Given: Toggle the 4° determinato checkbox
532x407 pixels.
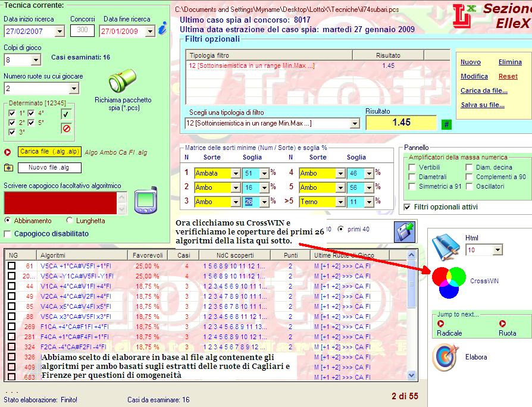Looking at the screenshot, I should click(x=31, y=113).
